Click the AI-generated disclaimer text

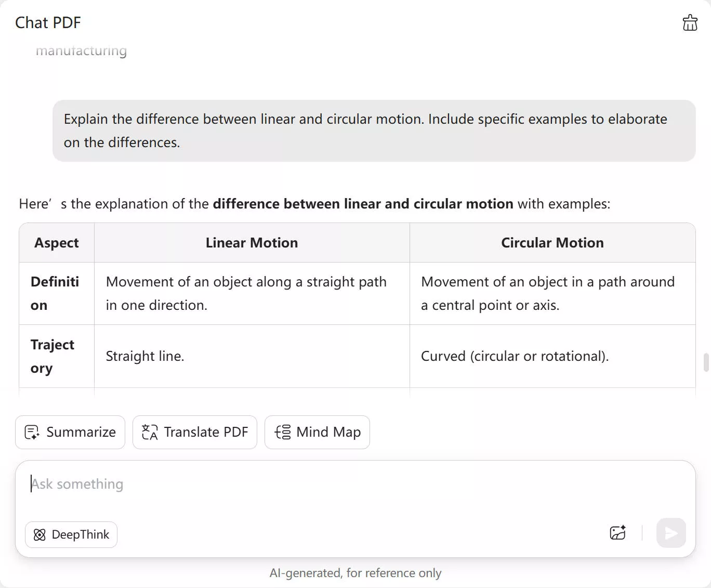355,572
